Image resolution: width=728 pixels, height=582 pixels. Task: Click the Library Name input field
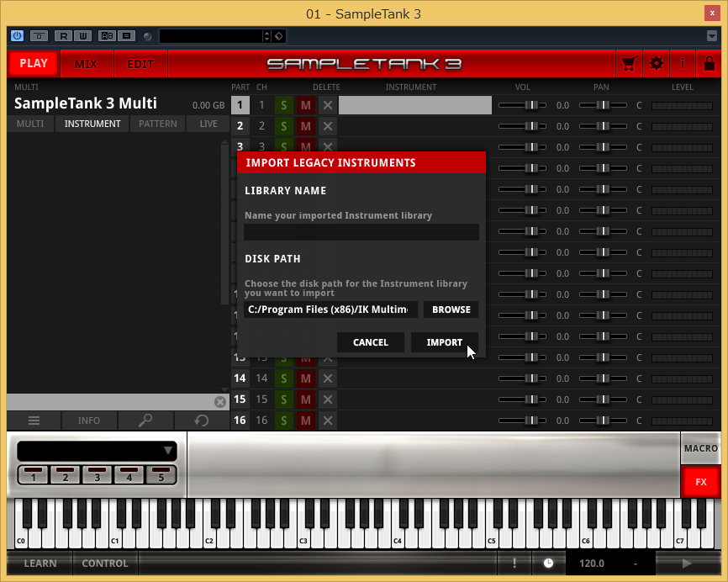point(361,232)
